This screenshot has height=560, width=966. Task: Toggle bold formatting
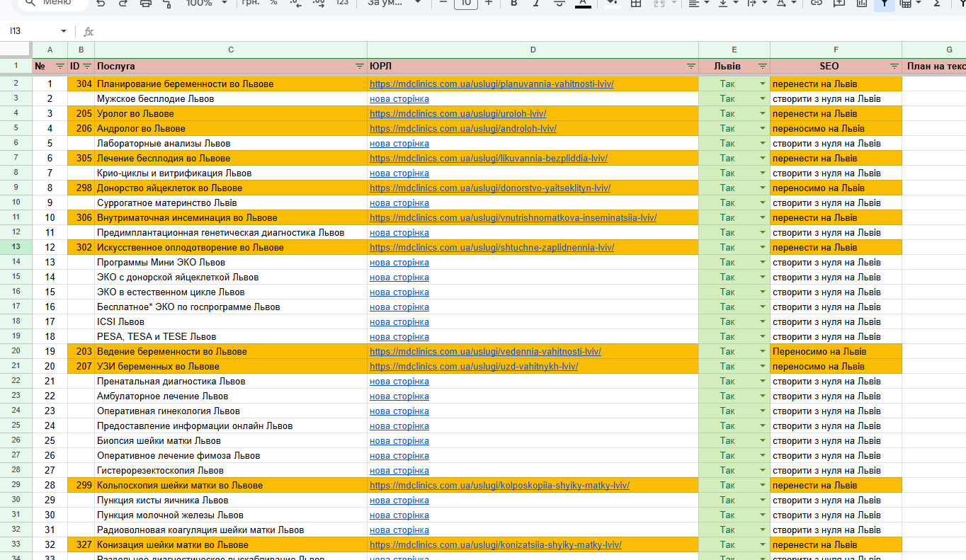click(x=514, y=4)
